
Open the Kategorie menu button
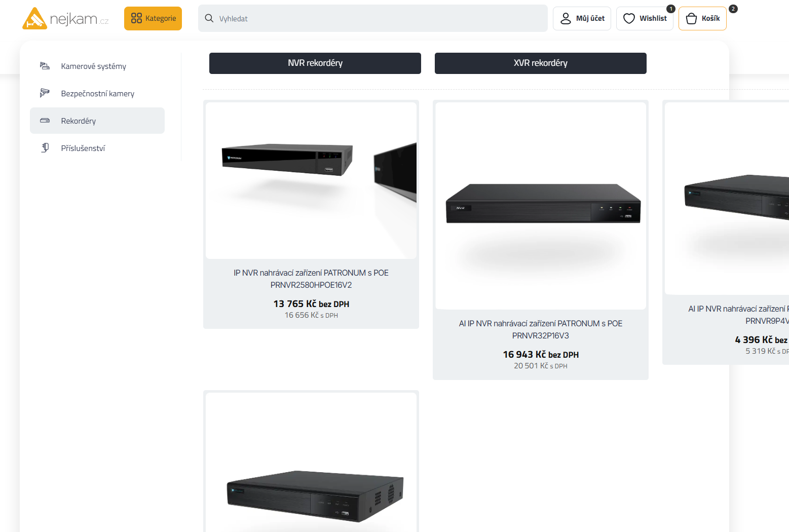click(x=153, y=19)
